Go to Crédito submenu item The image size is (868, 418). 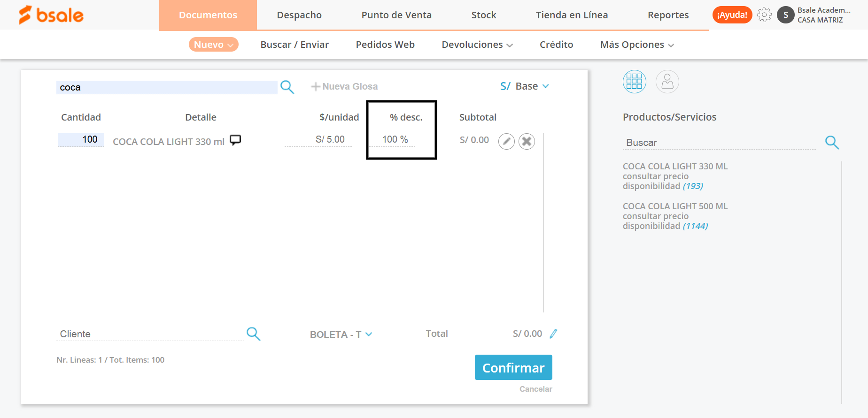(556, 45)
